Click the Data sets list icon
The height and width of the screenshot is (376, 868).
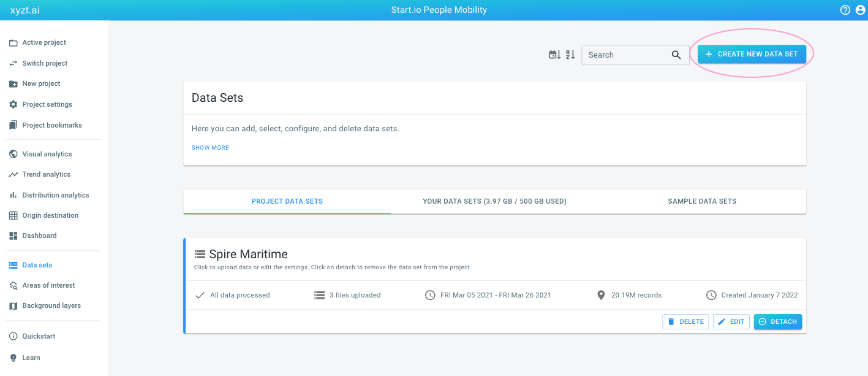[x=13, y=265]
